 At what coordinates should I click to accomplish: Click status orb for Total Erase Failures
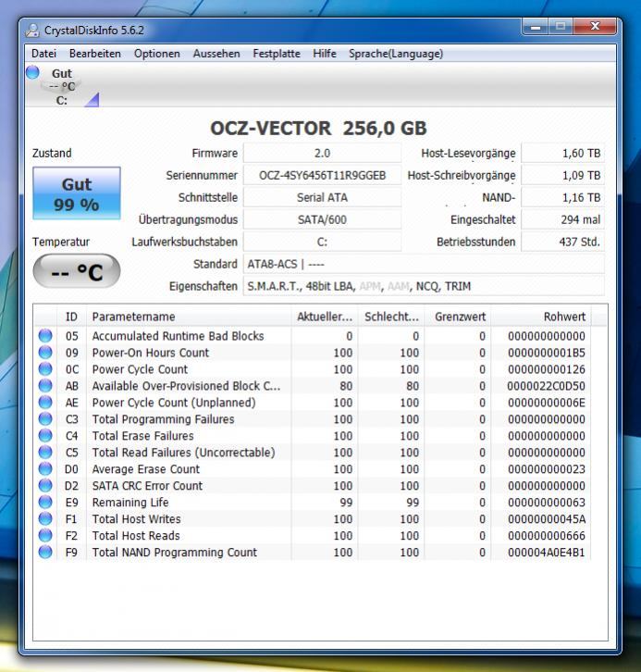coord(45,436)
